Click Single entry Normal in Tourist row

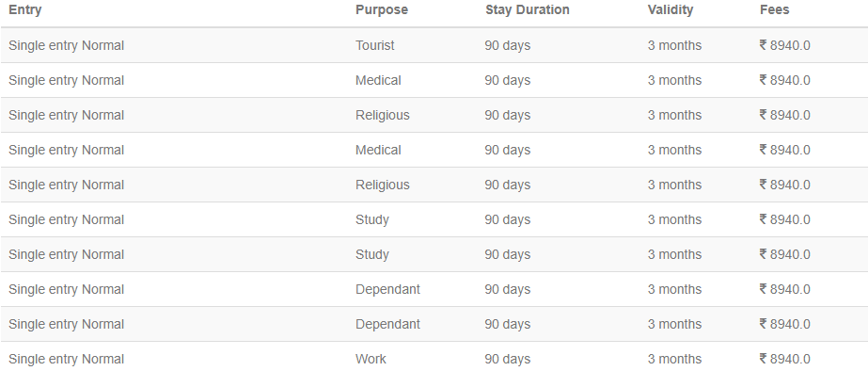click(x=67, y=45)
